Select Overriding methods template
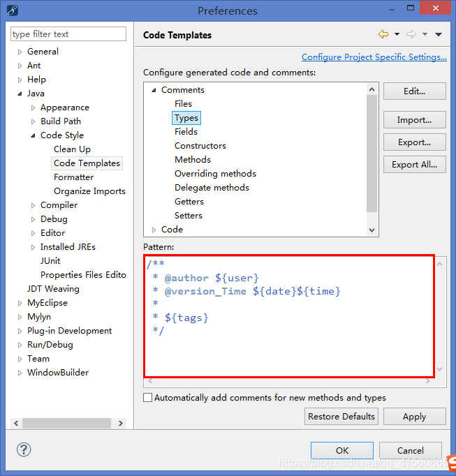The image size is (456, 476). [215, 174]
